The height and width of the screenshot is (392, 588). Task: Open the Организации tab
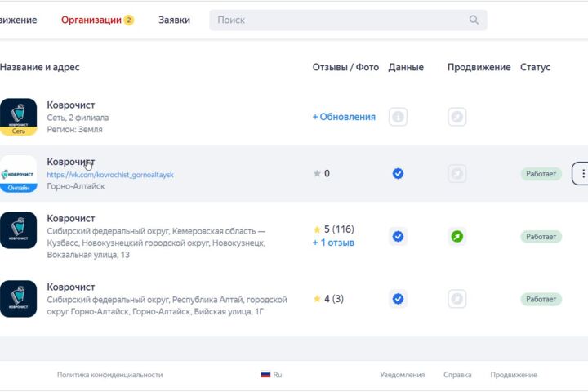pyautogui.click(x=97, y=20)
